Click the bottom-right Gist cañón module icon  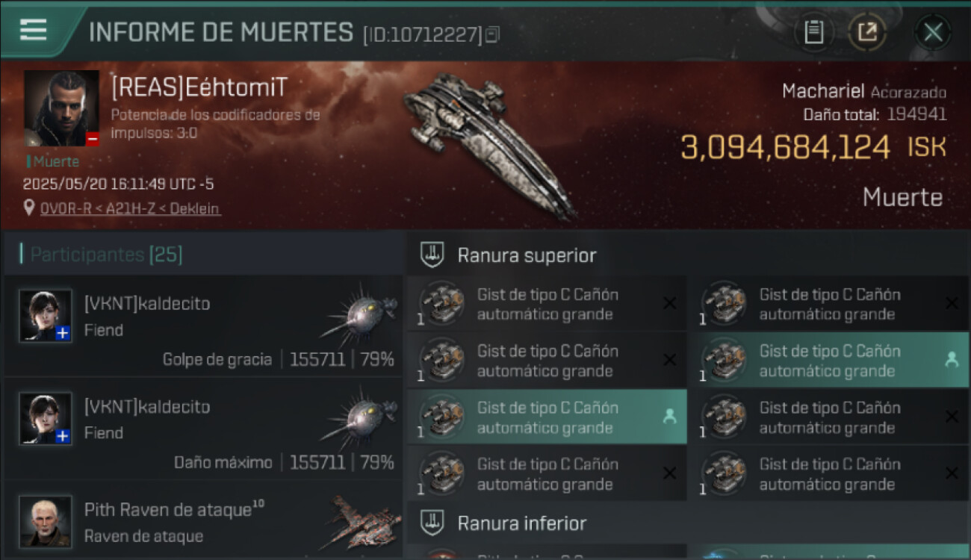point(723,473)
